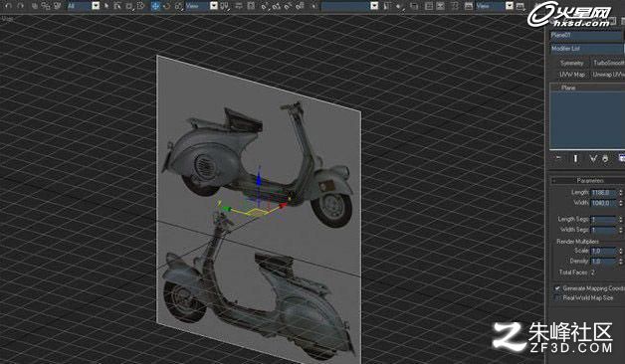Activate the Select Object arrow tool

click(106, 6)
